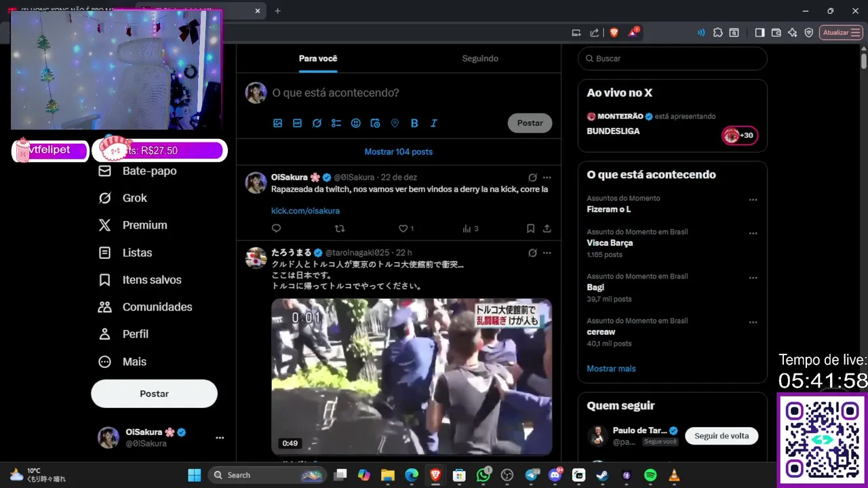
Task: Click the GIF icon in composer
Action: [297, 123]
